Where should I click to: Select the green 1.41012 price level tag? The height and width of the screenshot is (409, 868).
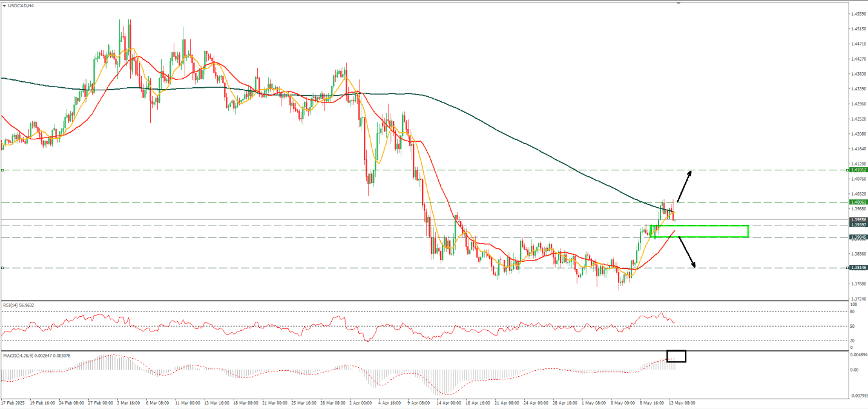coord(858,170)
